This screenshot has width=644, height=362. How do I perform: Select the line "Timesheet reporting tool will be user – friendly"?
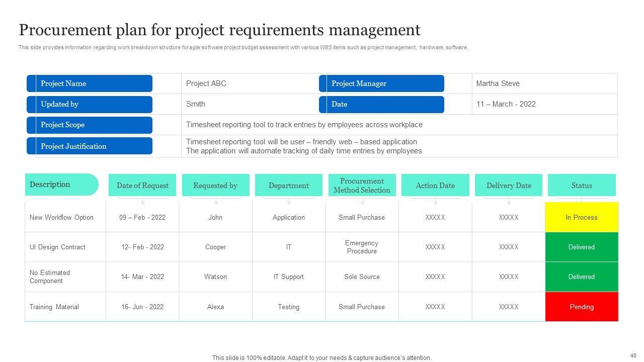(x=302, y=142)
